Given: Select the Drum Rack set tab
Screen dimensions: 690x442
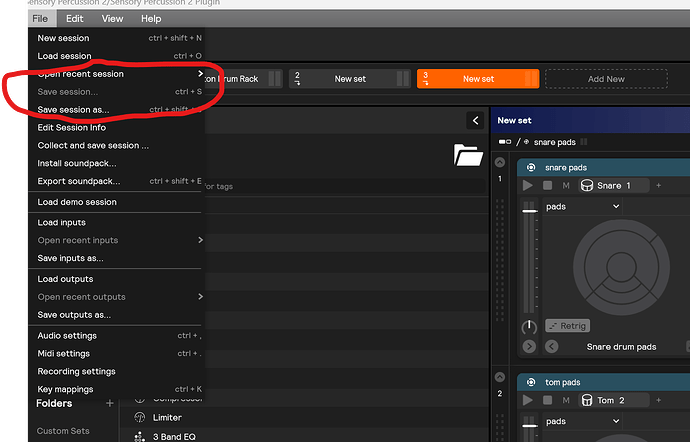Looking at the screenshot, I should coord(243,79).
